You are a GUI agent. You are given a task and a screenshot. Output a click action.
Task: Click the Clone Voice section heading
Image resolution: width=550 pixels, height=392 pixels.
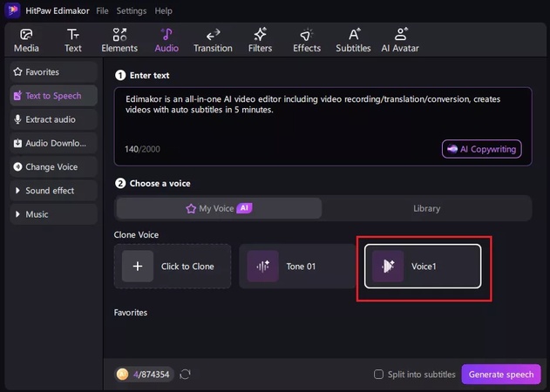click(136, 235)
